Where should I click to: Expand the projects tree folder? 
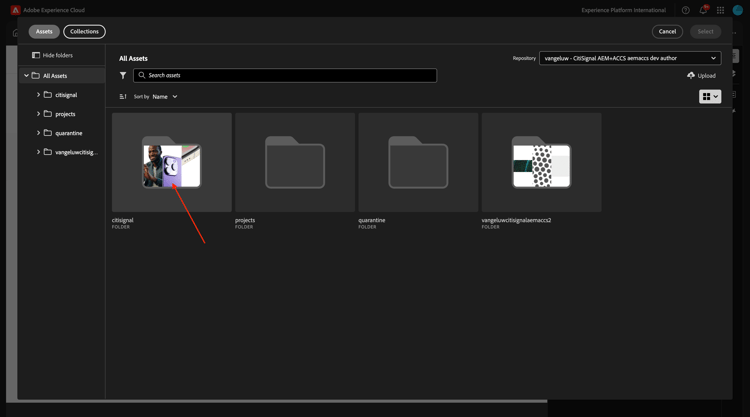point(38,114)
